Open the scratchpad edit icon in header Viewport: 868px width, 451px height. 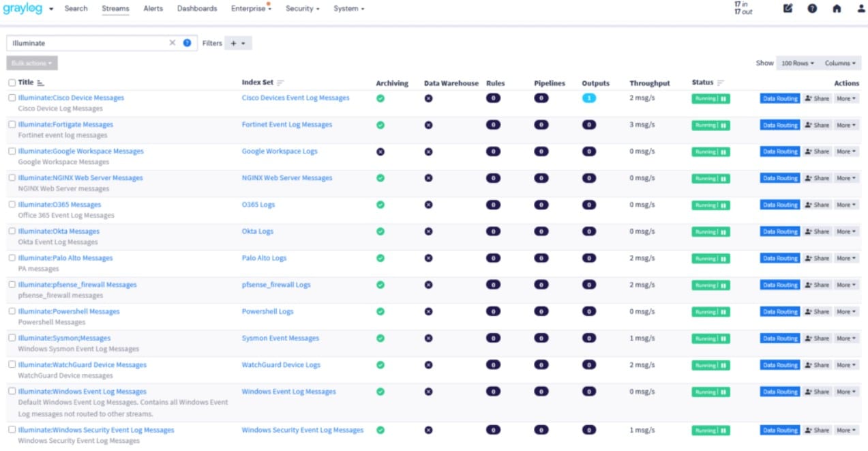[x=788, y=9]
